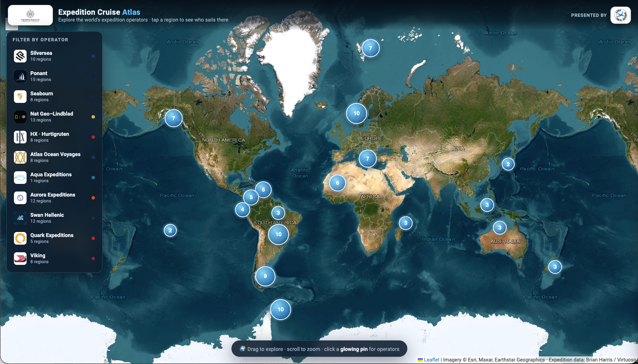The height and width of the screenshot is (364, 638).
Task: Click the presenter logo beside Presented By
Action: click(x=621, y=15)
